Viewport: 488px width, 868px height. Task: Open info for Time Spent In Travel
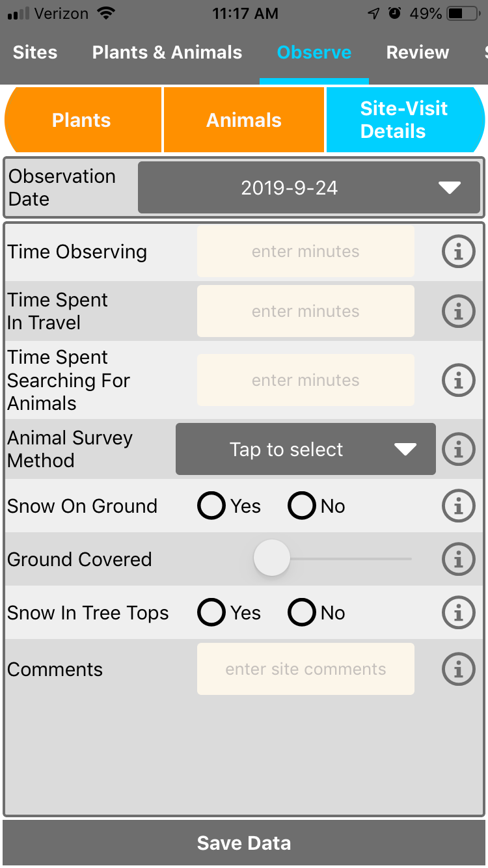(458, 312)
